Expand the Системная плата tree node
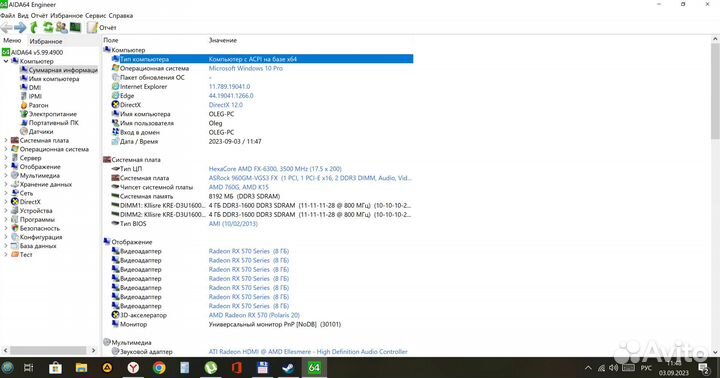The height and width of the screenshot is (378, 720). click(6, 141)
